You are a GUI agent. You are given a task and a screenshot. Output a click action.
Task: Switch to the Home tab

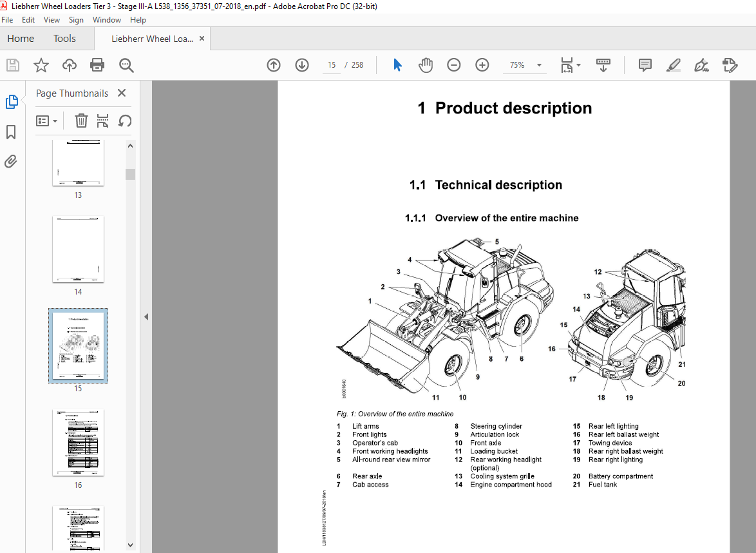21,39
